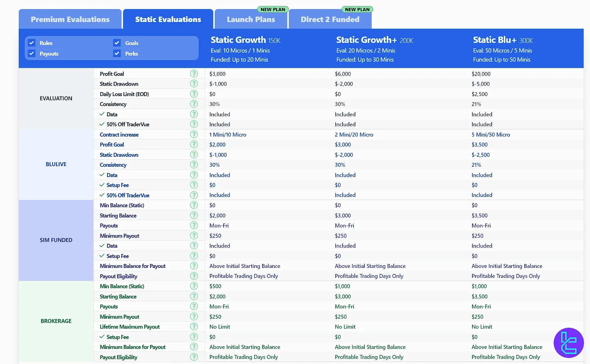Click help icon for BluLive Consistency row

194,165
